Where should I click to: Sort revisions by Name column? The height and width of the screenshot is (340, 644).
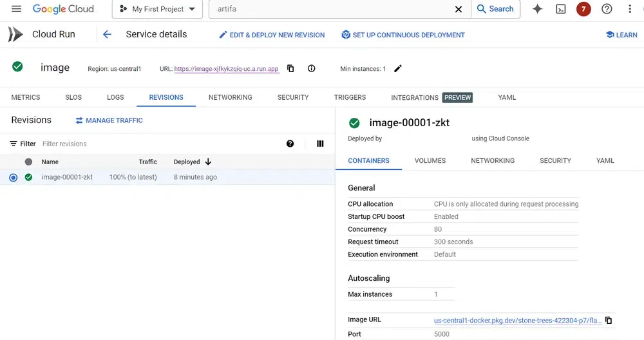pyautogui.click(x=50, y=162)
